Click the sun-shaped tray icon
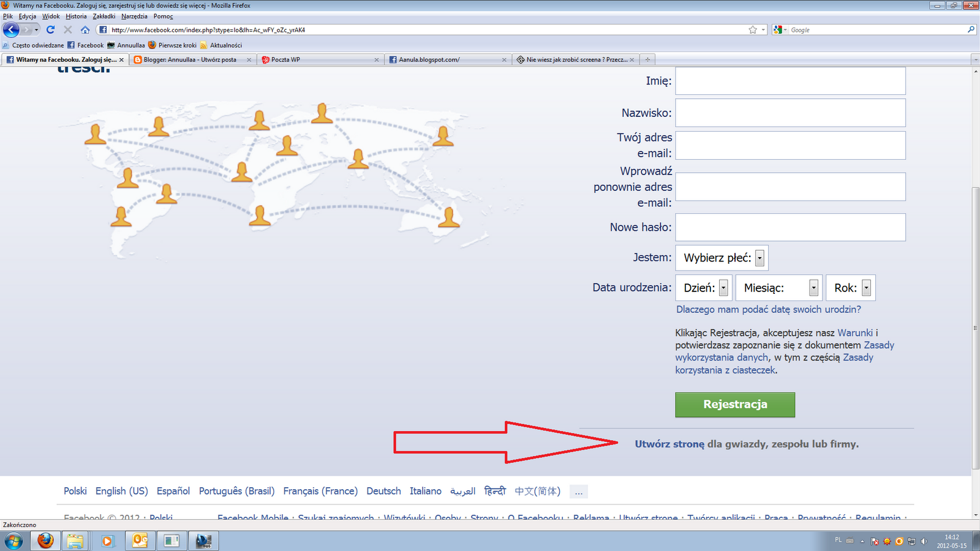Viewport: 980px width, 551px height. [887, 541]
